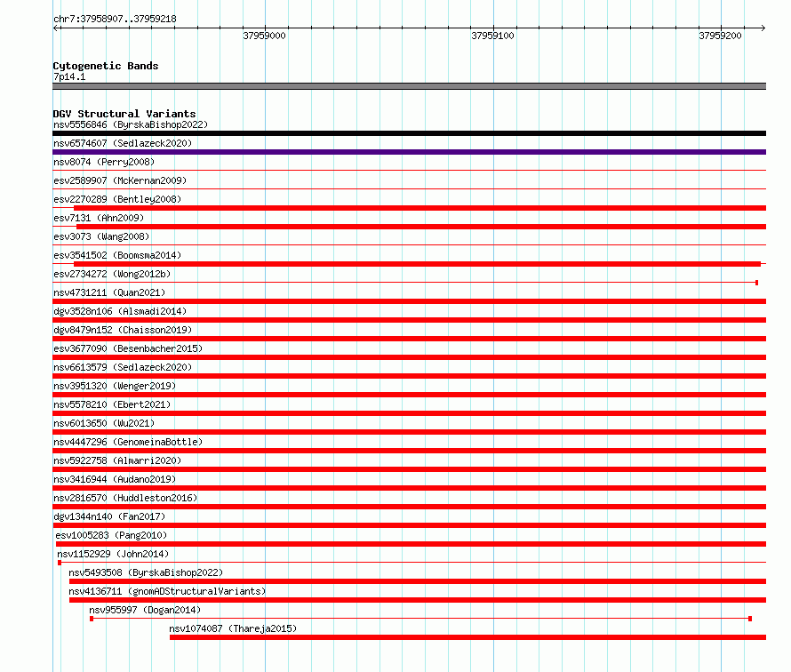This screenshot has width=791, height=672.
Task: Open variant esv2270289 (Bentley2008)
Action: (117, 199)
